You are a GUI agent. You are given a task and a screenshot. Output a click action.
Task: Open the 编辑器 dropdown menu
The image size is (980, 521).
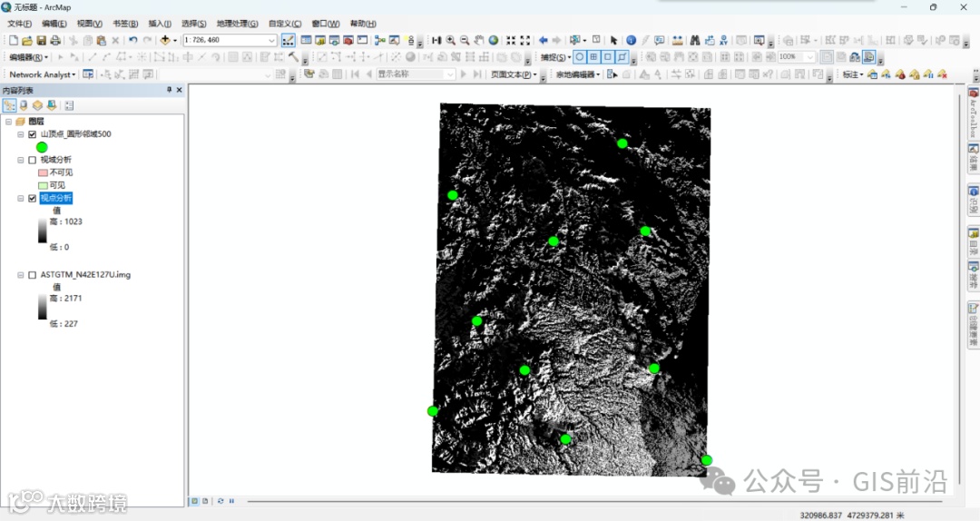pyautogui.click(x=29, y=57)
